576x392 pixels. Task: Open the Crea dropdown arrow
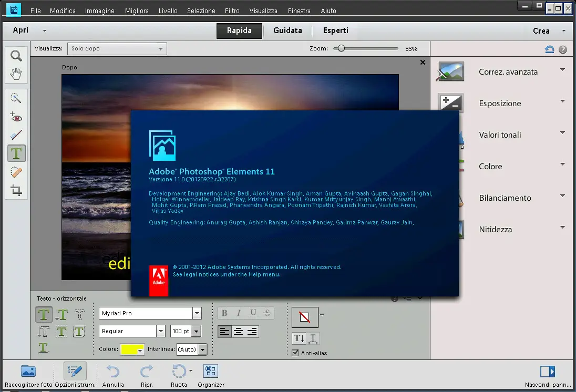564,31
